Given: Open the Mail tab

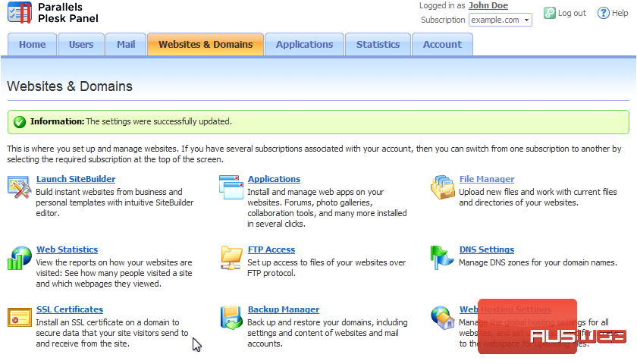Looking at the screenshot, I should pos(126,45).
